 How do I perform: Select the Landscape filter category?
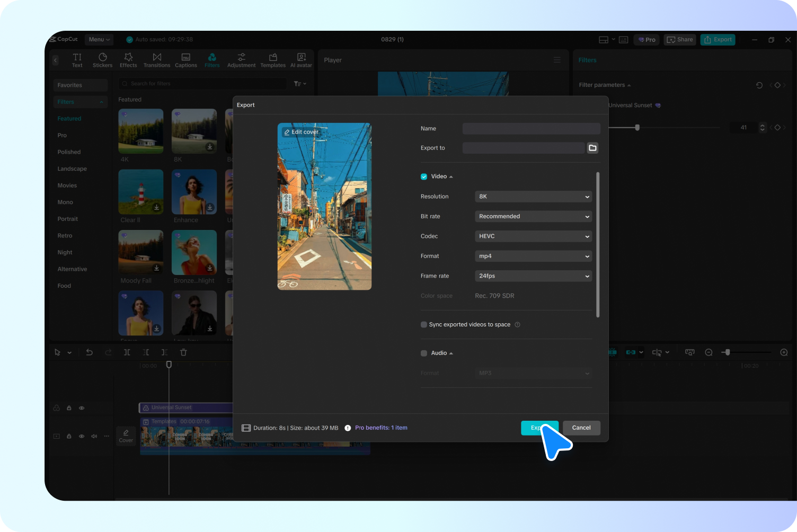72,169
